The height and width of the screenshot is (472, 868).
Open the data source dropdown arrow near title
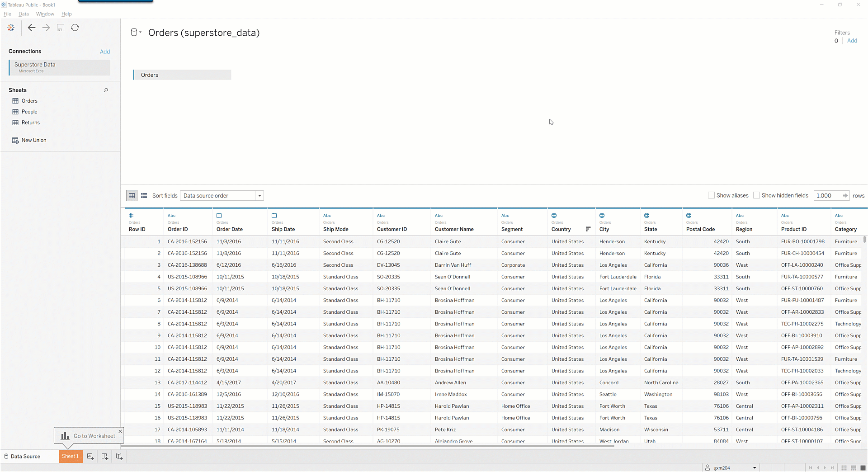(x=141, y=33)
